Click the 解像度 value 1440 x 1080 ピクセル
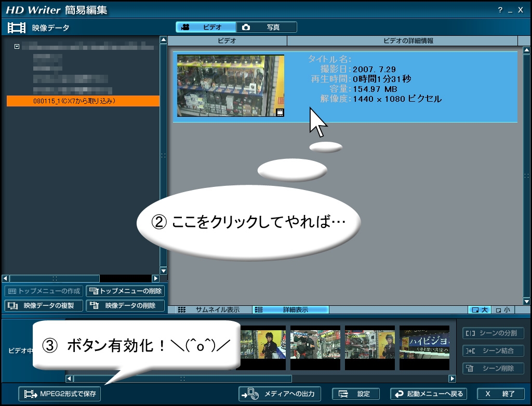The width and height of the screenshot is (532, 406). 397,99
